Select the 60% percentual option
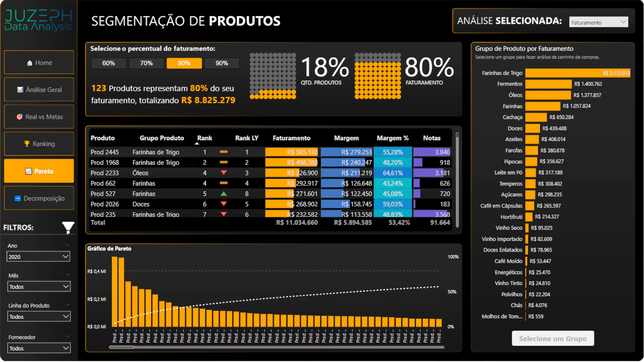The width and height of the screenshot is (644, 362). [x=109, y=63]
